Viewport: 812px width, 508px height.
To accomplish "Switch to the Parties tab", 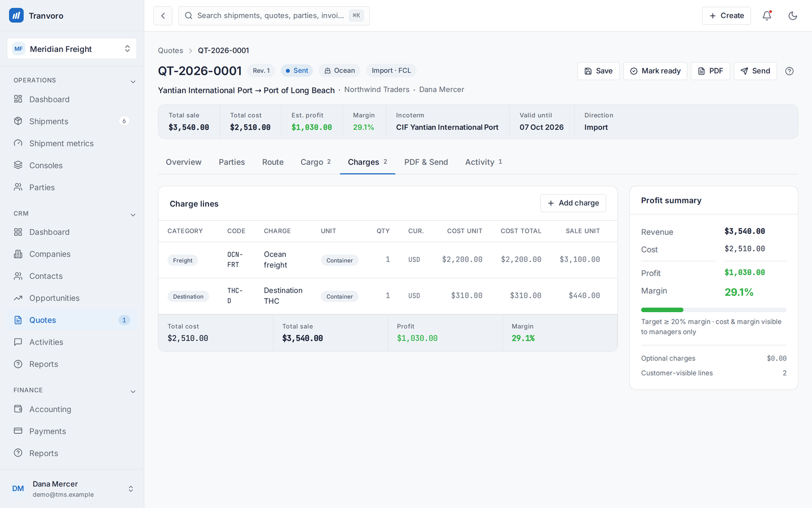I will [232, 162].
